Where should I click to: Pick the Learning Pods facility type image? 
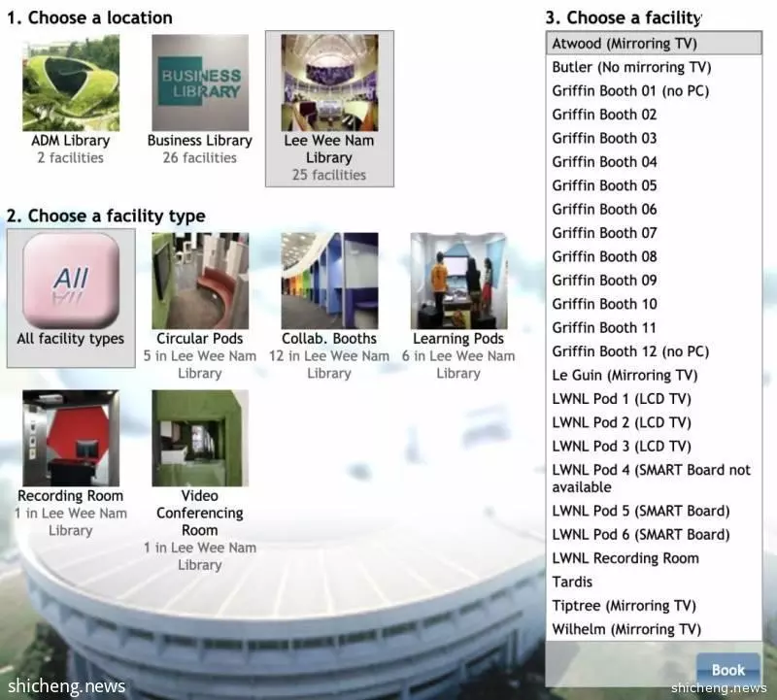pos(458,281)
